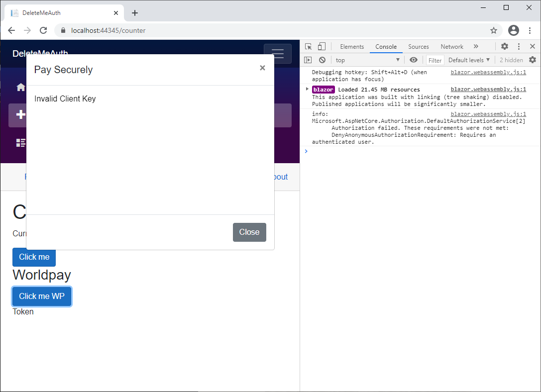
Task: Click the list icon in the sidebar
Action: click(x=21, y=143)
